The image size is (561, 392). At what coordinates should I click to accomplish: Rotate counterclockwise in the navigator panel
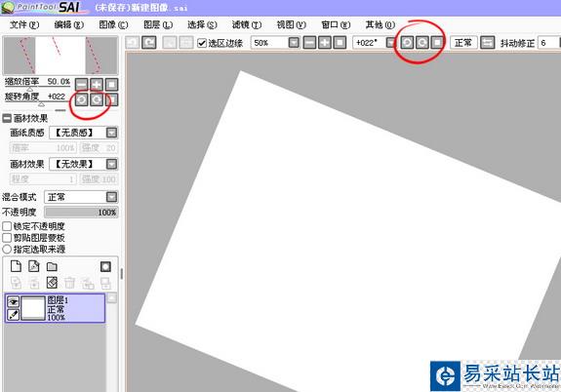click(82, 99)
